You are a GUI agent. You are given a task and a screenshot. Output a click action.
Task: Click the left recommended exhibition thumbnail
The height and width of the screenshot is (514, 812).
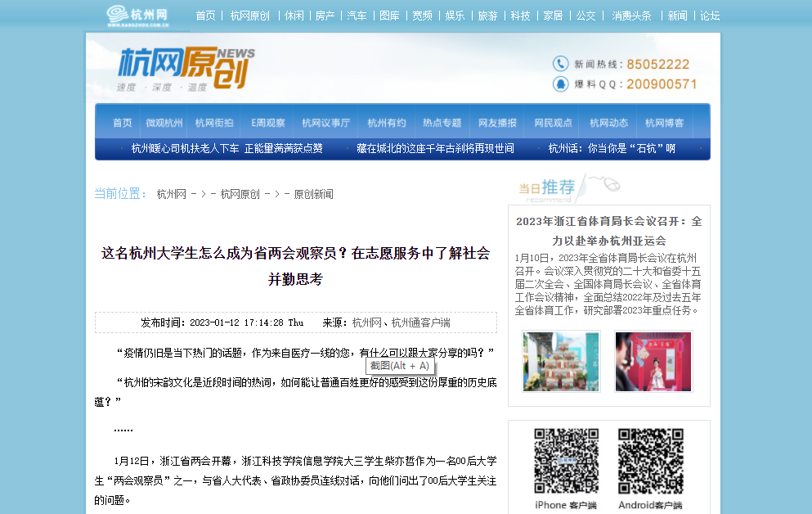tap(561, 361)
